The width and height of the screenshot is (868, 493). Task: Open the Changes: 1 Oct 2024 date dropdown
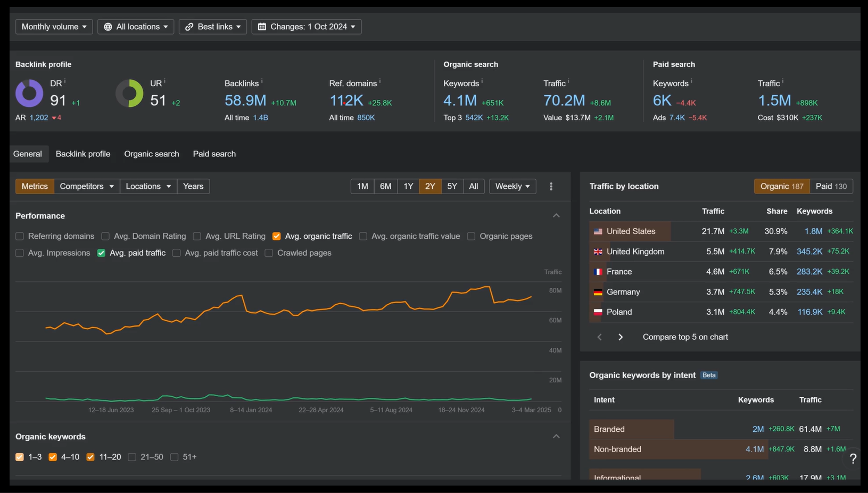[x=307, y=27]
